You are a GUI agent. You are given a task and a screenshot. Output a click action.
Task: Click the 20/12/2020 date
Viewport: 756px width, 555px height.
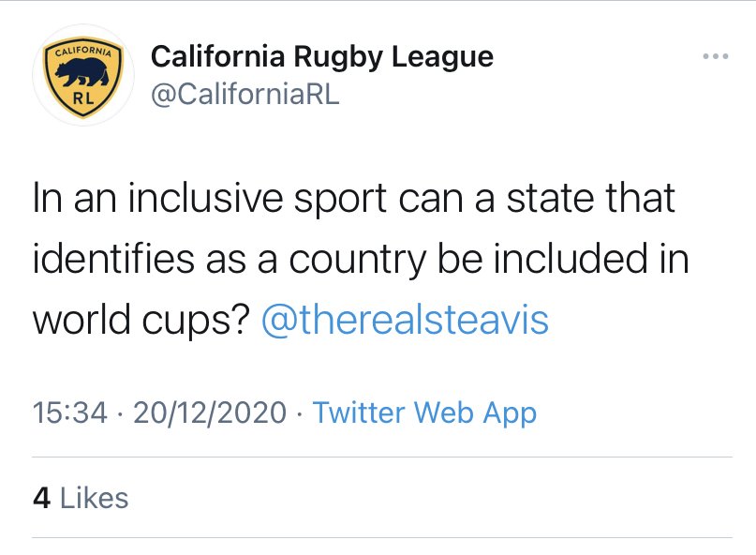[210, 412]
